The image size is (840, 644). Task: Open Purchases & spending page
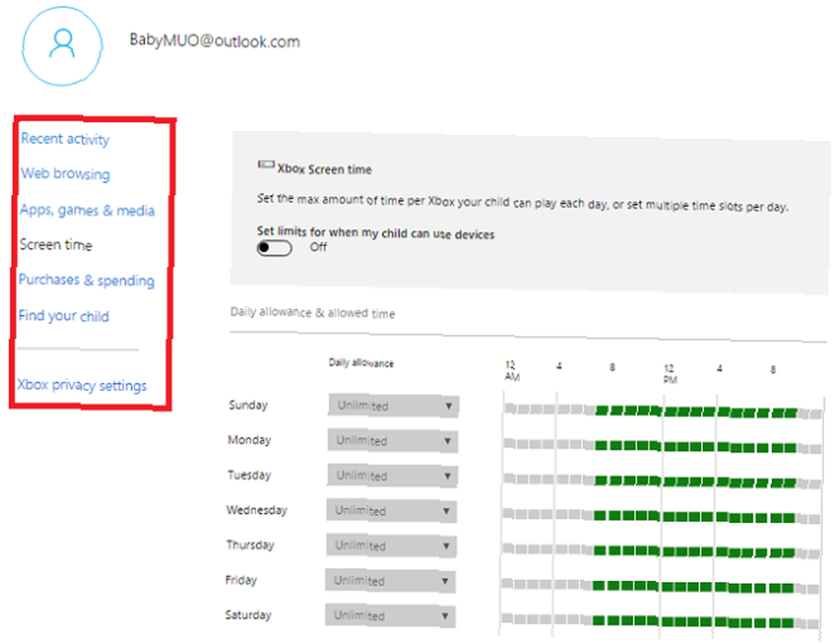tap(87, 280)
